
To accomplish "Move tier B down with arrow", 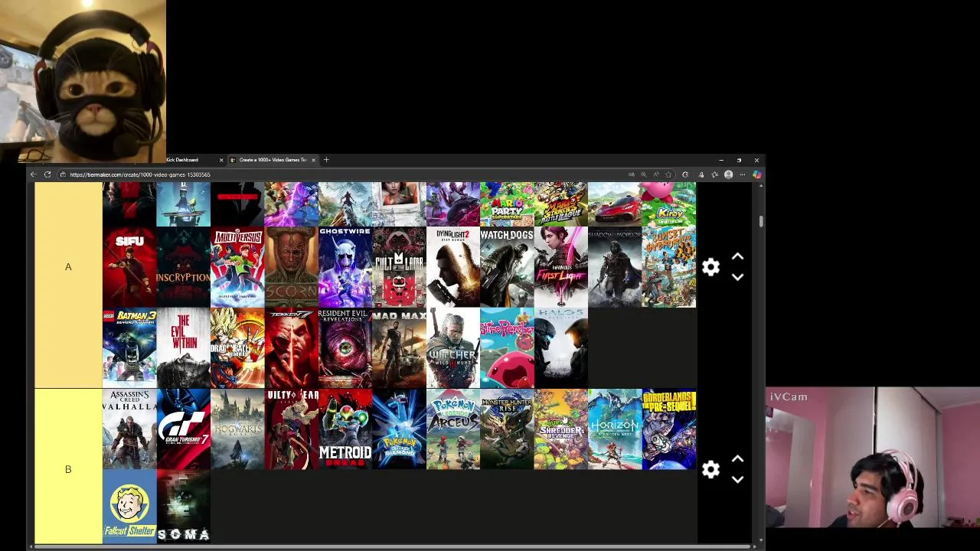I will pyautogui.click(x=737, y=480).
